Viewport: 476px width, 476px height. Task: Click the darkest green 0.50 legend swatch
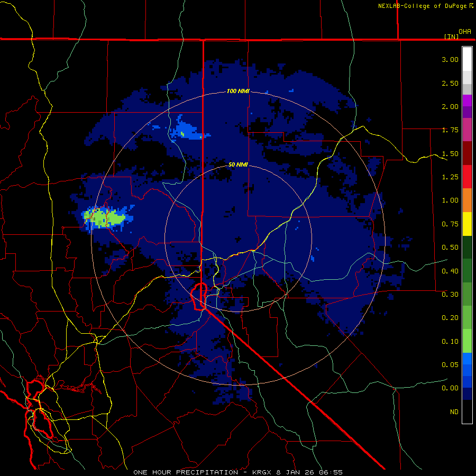point(467,247)
